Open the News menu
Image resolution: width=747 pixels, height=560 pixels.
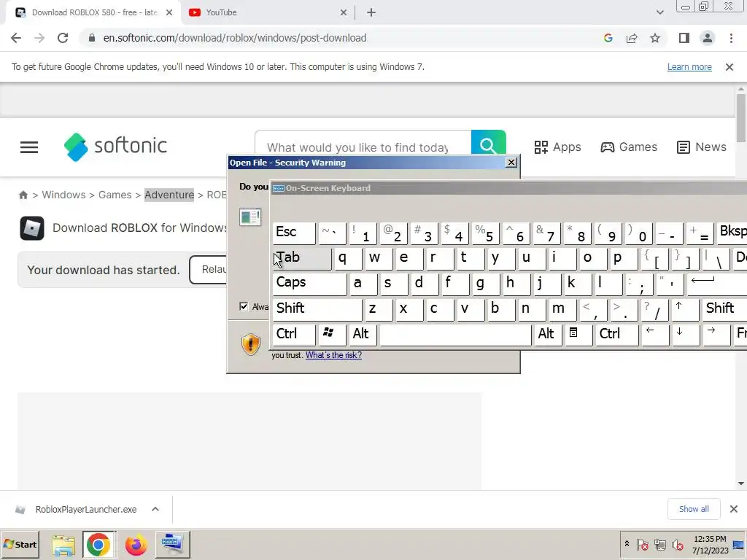pyautogui.click(x=702, y=147)
